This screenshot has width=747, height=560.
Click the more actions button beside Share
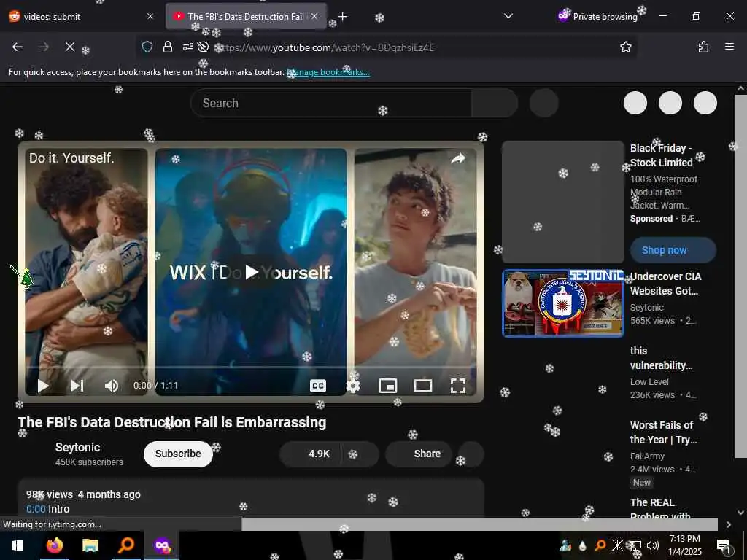pos(471,454)
